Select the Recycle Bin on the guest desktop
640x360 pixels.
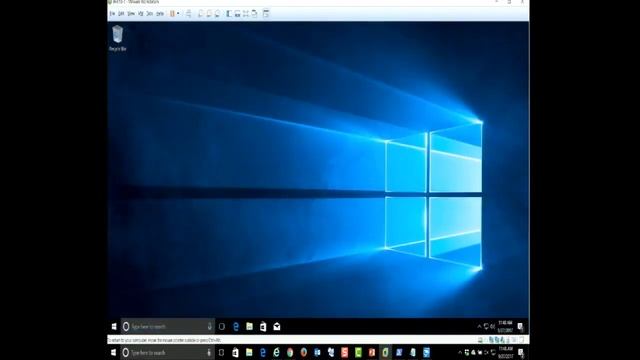point(118,38)
